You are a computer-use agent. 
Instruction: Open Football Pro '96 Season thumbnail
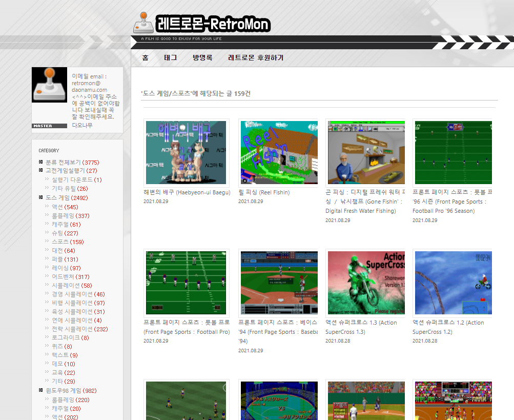453,153
